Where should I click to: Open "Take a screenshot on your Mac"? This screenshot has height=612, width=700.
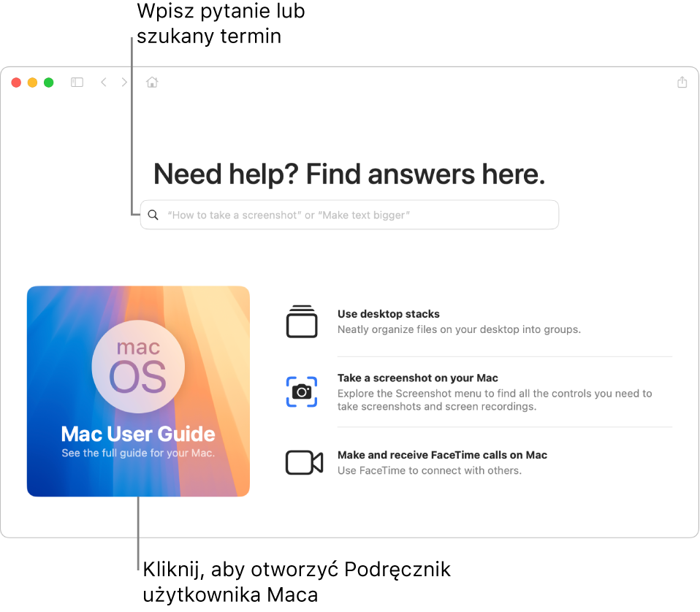pyautogui.click(x=418, y=378)
